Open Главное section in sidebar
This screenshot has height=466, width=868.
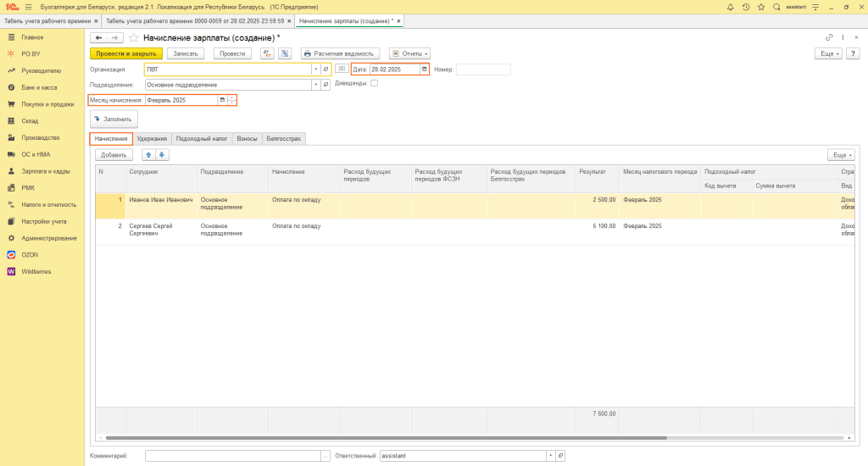point(32,37)
